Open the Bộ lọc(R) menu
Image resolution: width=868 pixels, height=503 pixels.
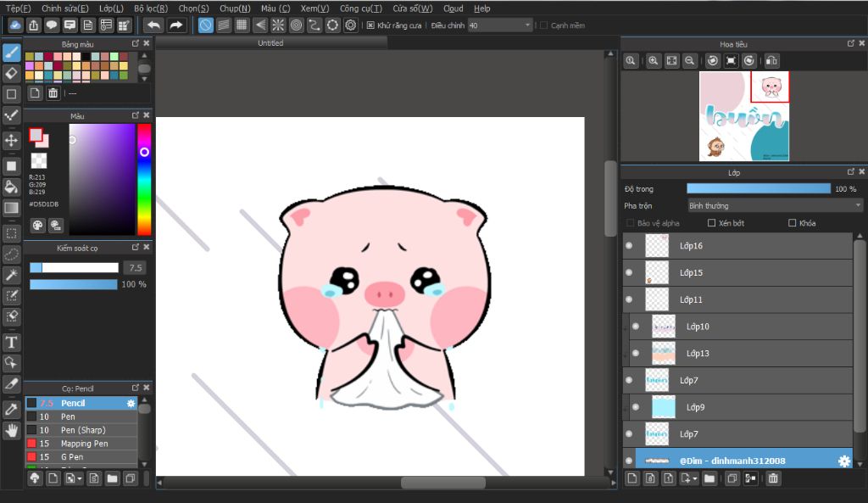151,8
